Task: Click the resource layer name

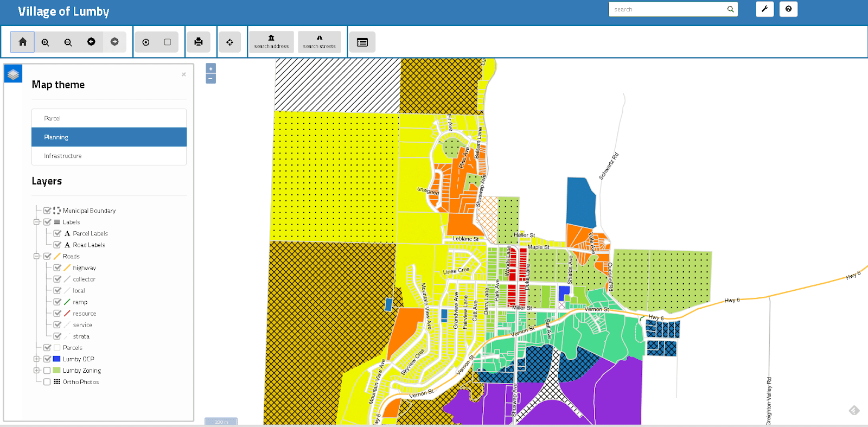Action: click(85, 314)
